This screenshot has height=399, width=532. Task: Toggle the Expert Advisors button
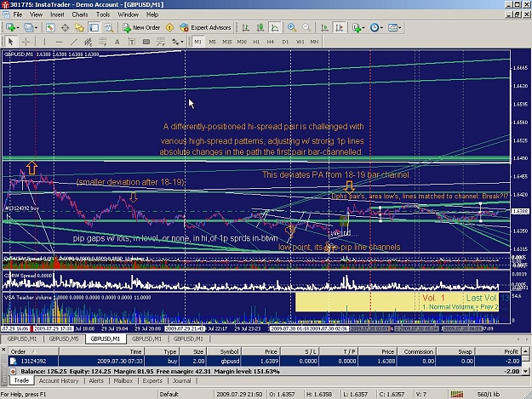click(x=206, y=27)
